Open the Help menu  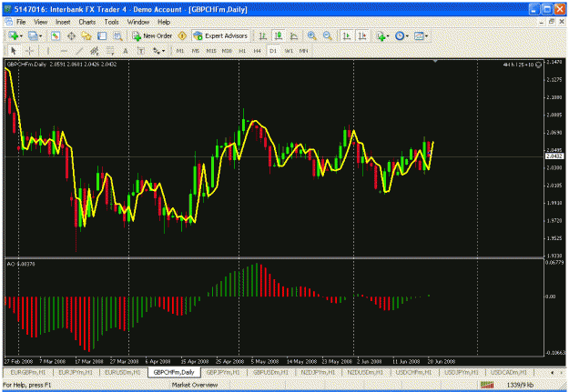tap(164, 22)
